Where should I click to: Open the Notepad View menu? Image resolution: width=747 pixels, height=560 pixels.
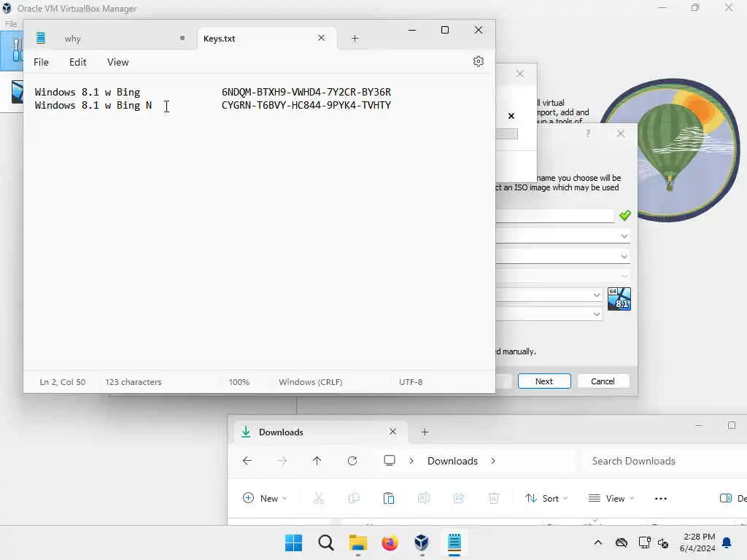coord(117,62)
